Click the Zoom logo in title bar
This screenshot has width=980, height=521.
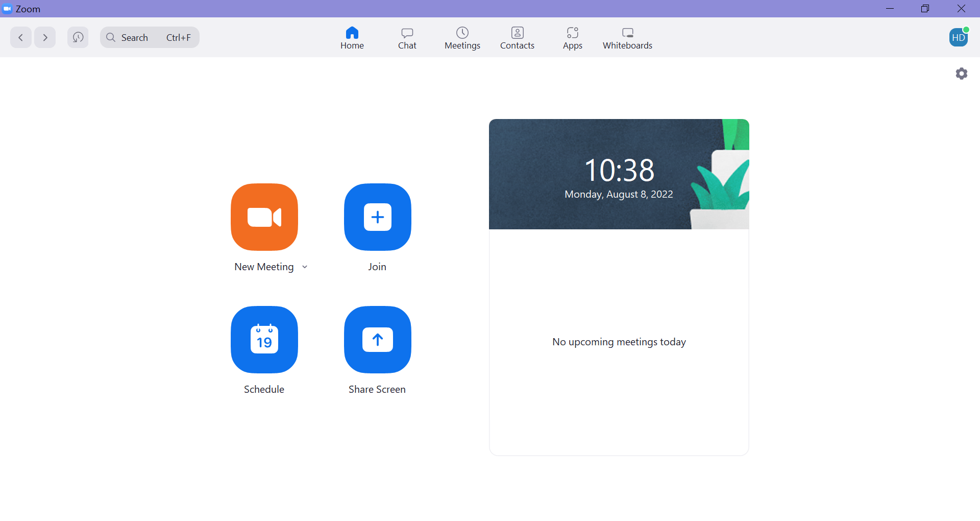tap(7, 9)
